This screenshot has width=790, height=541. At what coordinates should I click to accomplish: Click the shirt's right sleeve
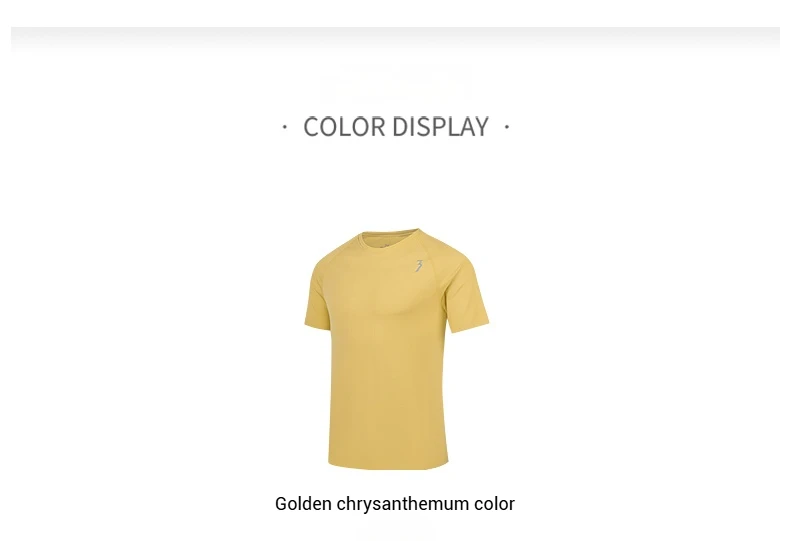point(466,295)
